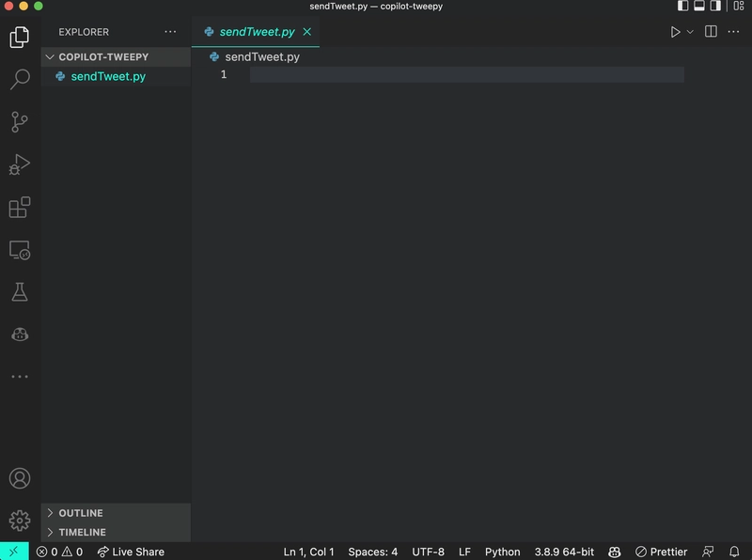Expand the TIMELINE section
The height and width of the screenshot is (560, 752).
click(82, 532)
